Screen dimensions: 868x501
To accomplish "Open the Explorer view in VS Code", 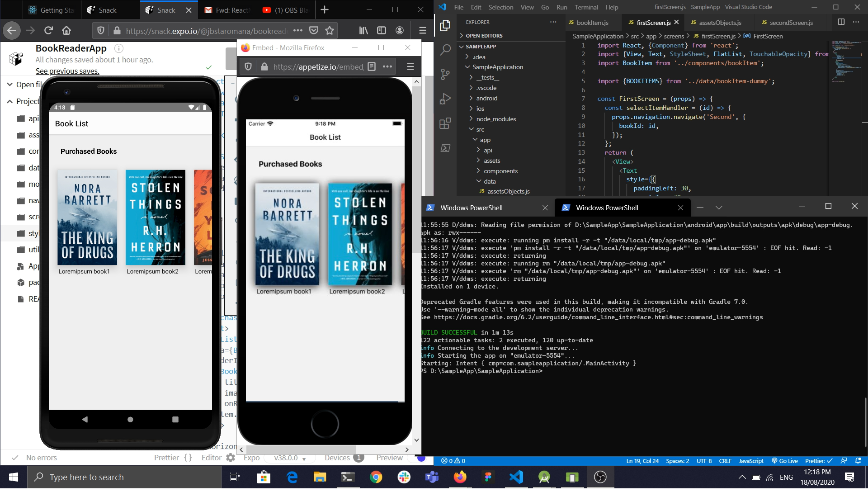I will point(445,26).
